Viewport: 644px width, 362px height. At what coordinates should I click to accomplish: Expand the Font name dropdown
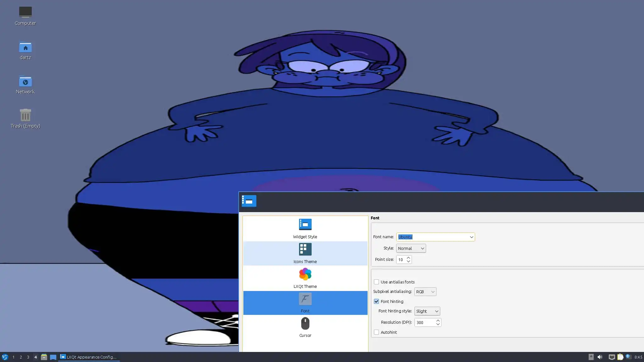[x=471, y=237]
